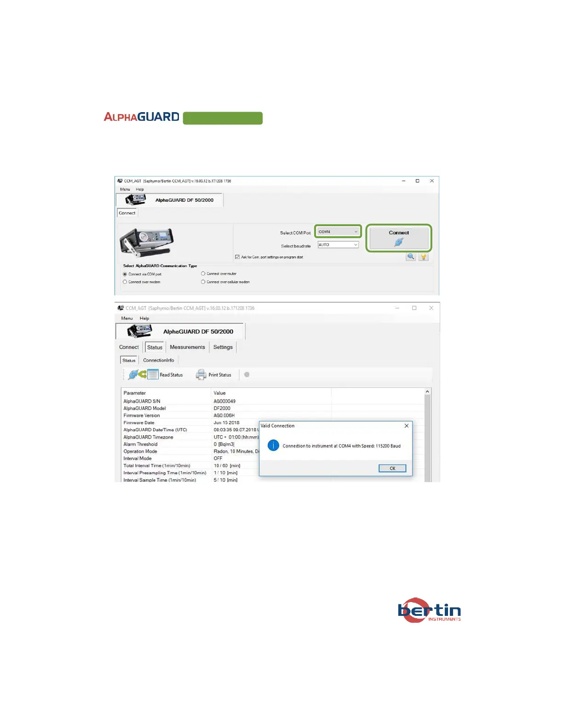Click the device icon beside AlphaGUARD DF 50/2000 in COM window

[136, 199]
